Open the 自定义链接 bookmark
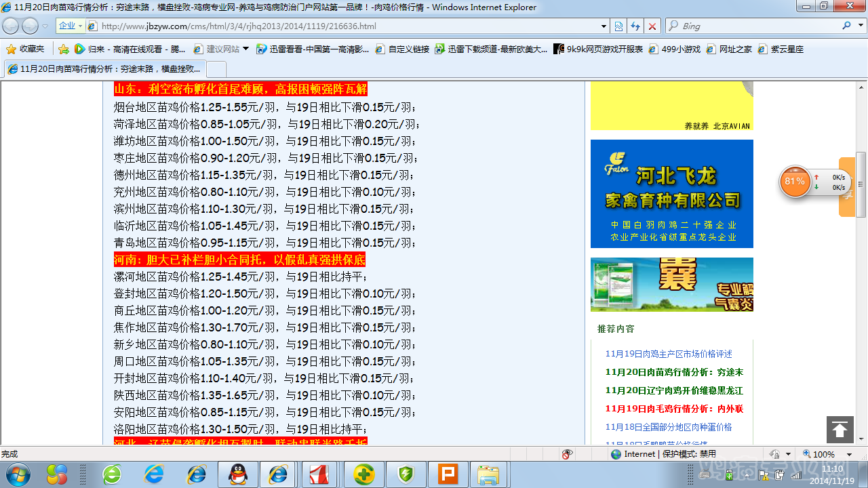Image resolution: width=868 pixels, height=488 pixels. 402,49
